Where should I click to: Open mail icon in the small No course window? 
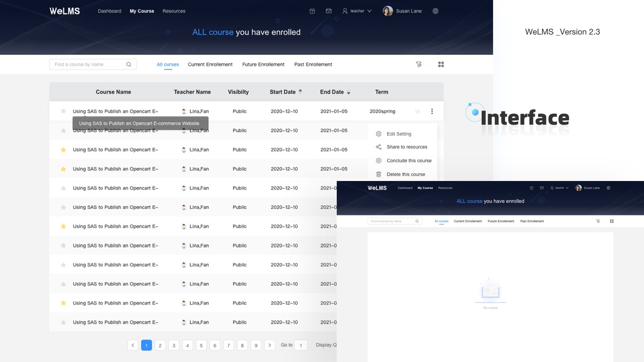[542, 188]
